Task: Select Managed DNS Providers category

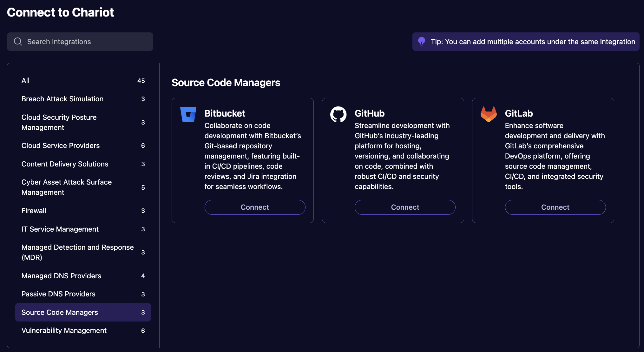Action: pos(83,276)
